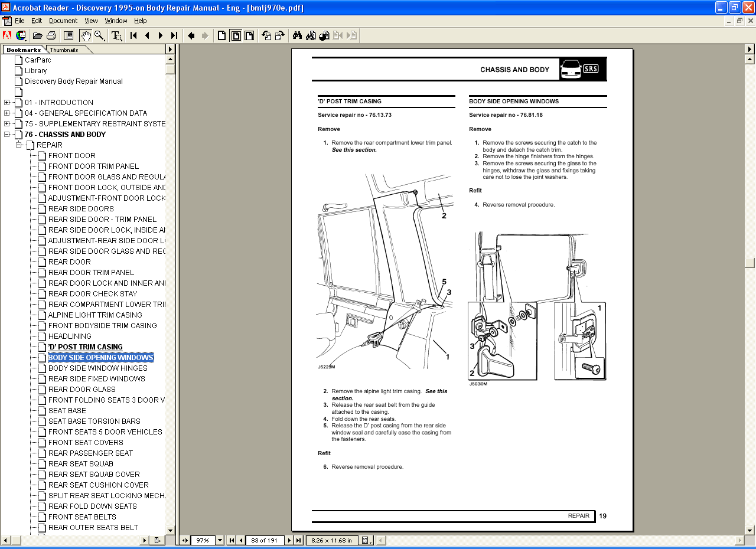
Task: Go to last page from toolbar
Action: click(174, 35)
